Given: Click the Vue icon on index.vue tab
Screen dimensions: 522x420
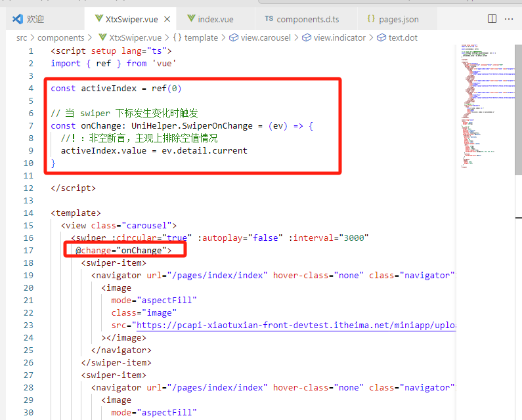Looking at the screenshot, I should [191, 18].
